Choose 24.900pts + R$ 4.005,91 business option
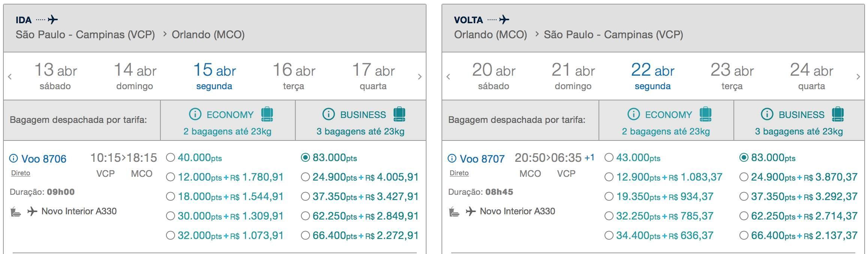Viewport: 868px width, 254px height. click(305, 177)
